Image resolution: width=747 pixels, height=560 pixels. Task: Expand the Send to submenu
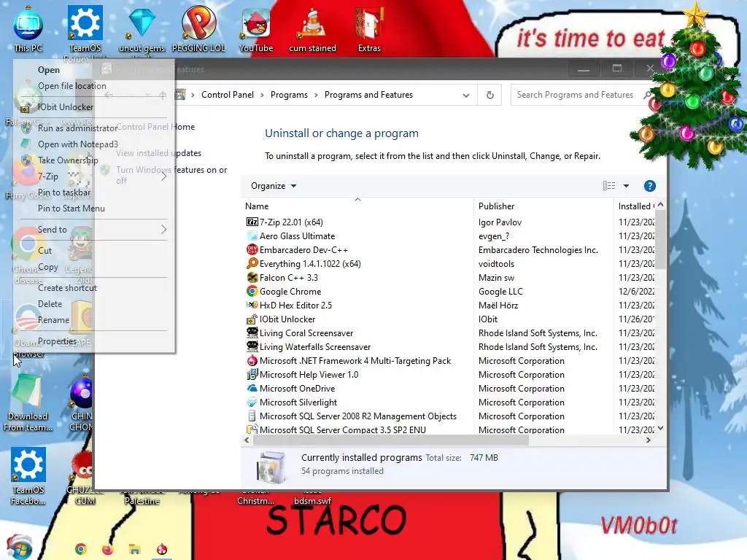[163, 230]
